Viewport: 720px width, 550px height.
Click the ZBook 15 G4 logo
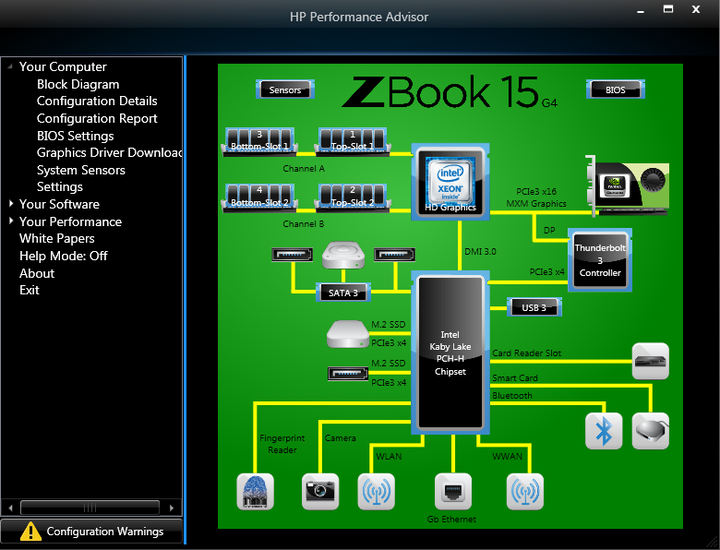pos(450,92)
